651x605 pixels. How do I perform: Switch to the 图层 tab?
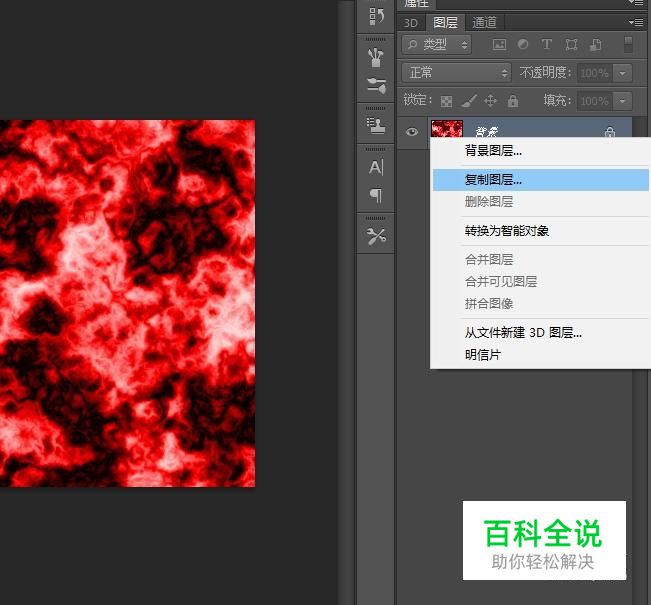445,22
